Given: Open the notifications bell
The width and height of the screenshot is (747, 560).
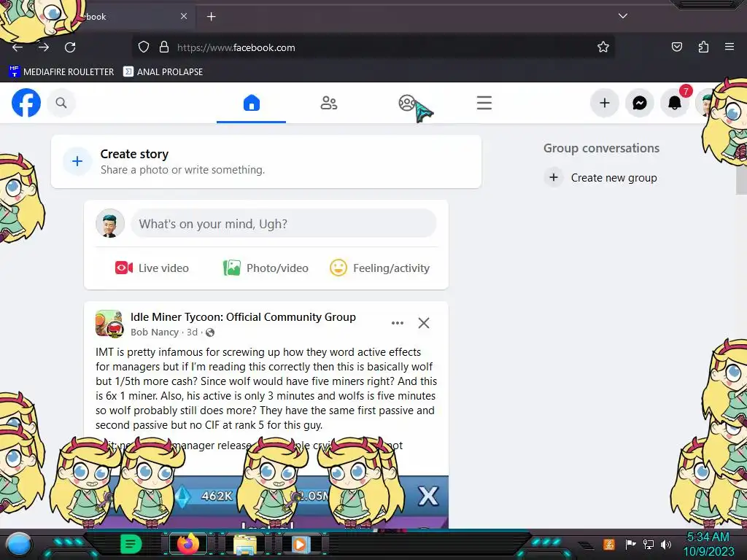Looking at the screenshot, I should coord(675,103).
